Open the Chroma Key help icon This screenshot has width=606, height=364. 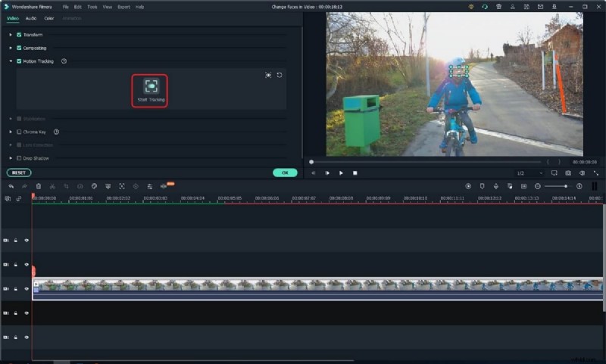pyautogui.click(x=56, y=132)
